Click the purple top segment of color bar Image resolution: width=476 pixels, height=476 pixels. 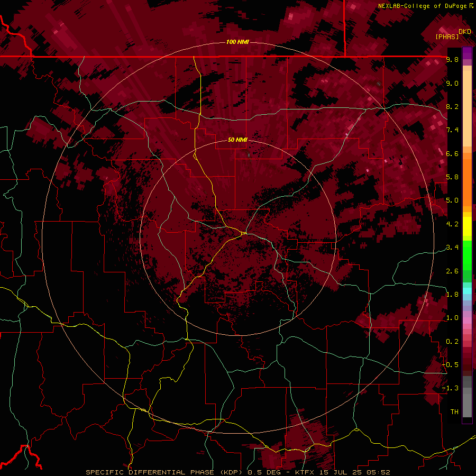(x=467, y=53)
